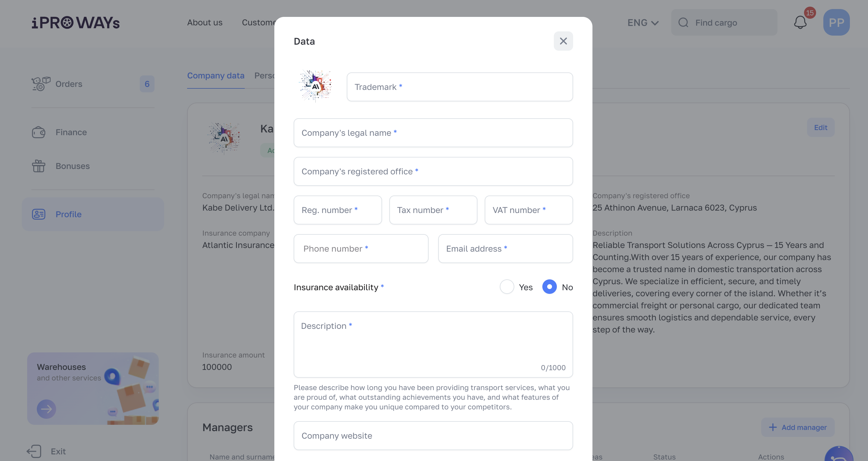Click the Exit logout icon

pos(34,451)
